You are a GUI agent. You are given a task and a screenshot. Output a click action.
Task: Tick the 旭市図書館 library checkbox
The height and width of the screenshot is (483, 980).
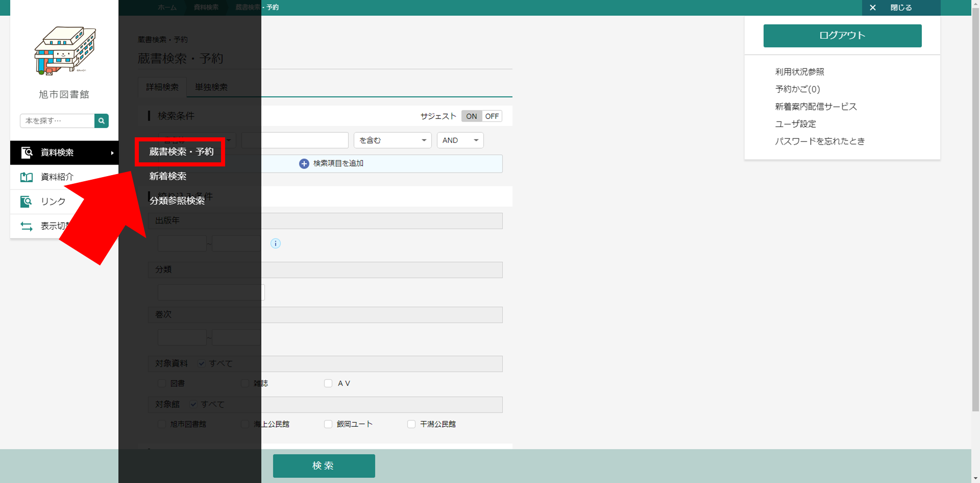pos(162,424)
